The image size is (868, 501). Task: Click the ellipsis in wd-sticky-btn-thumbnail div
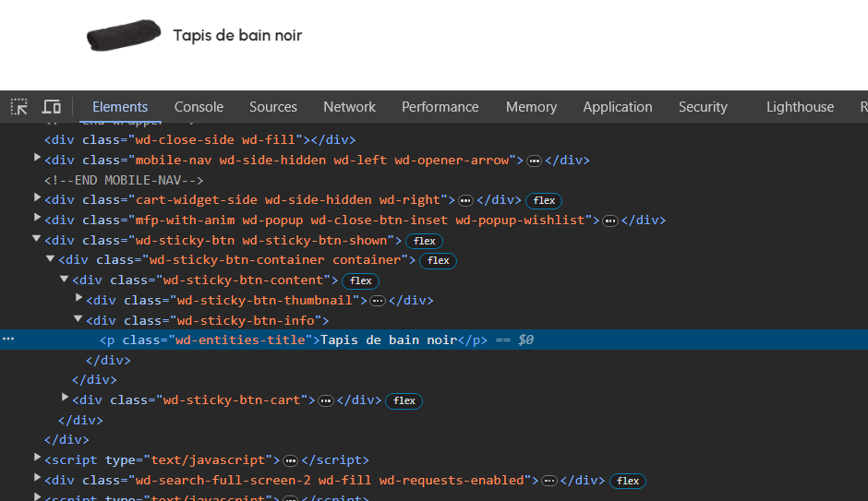click(x=377, y=301)
